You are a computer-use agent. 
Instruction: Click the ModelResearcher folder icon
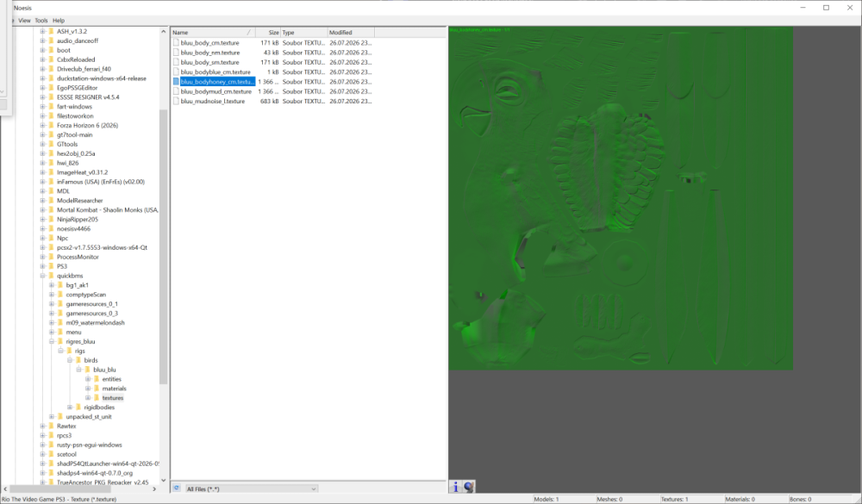click(51, 200)
